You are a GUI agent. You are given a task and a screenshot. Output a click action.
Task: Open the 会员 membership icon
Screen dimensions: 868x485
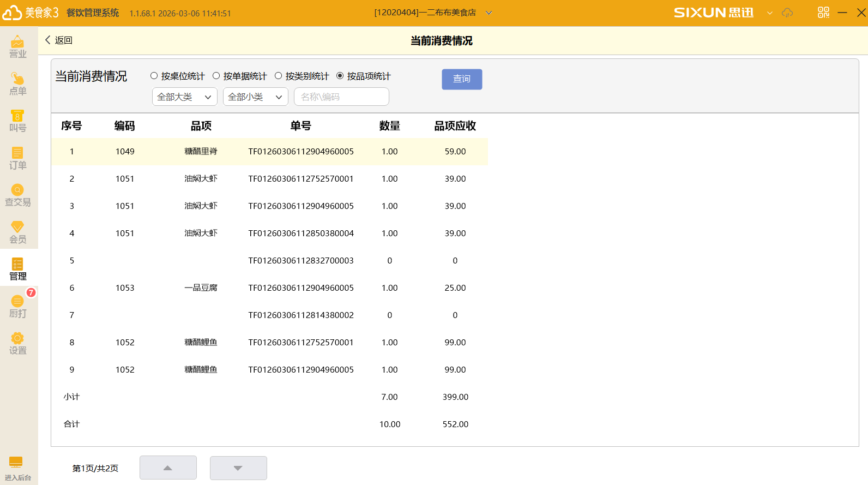coord(17,231)
